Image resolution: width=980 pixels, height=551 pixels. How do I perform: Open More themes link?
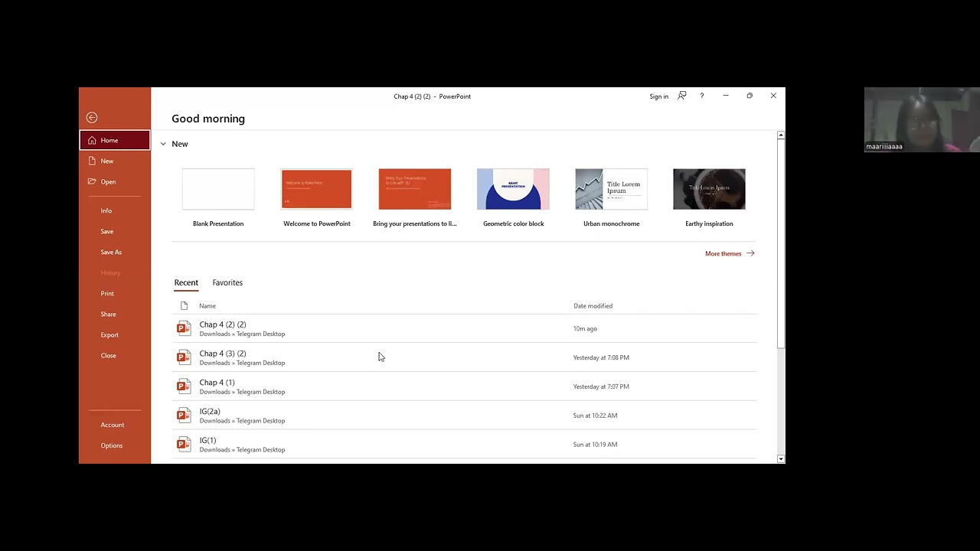point(730,253)
